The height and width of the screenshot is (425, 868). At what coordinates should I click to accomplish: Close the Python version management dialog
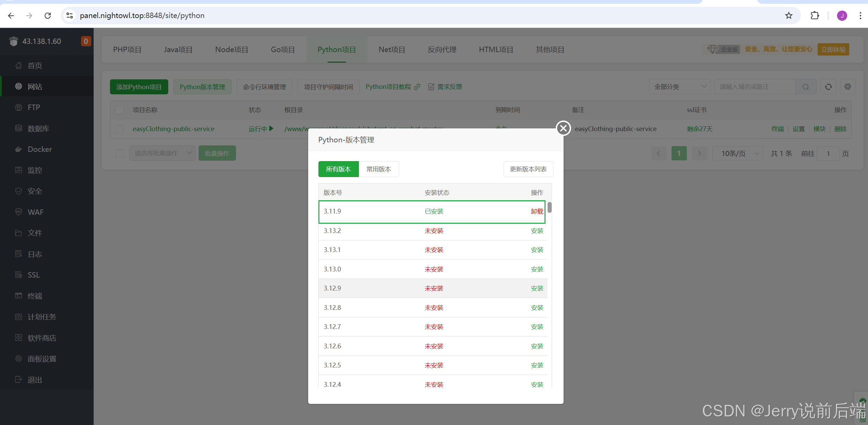[x=563, y=128]
